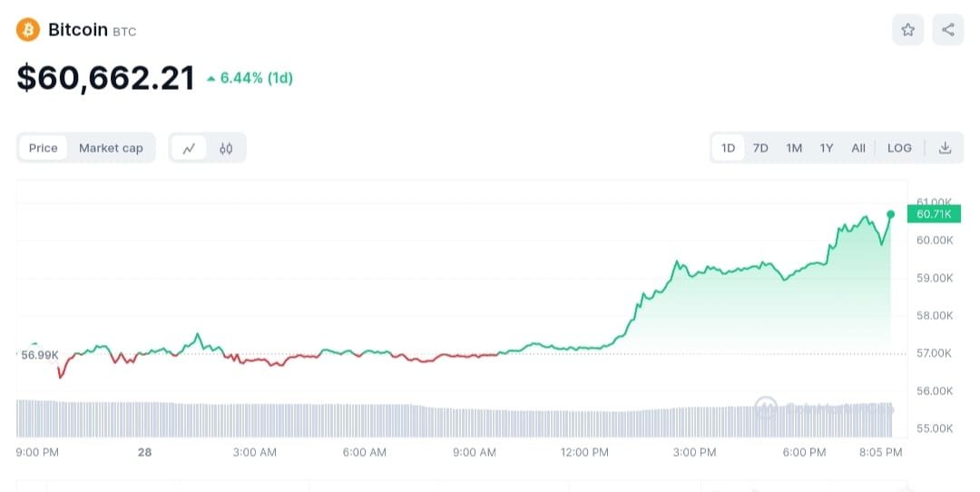Screen dimensions: 980x492
Task: Click the 56.99K opening price label
Action: tap(40, 355)
